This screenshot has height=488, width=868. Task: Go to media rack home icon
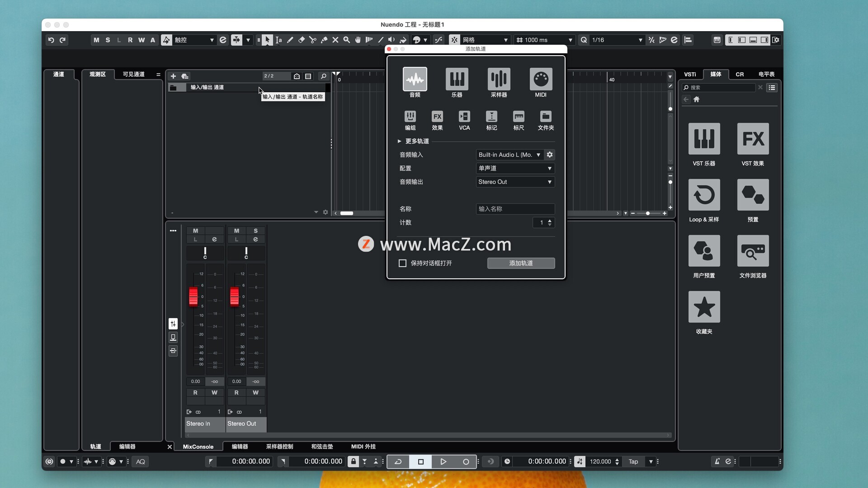pos(696,99)
